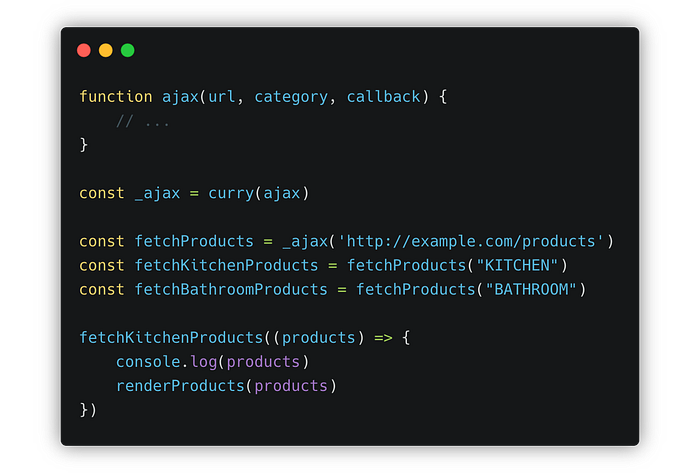700x473 pixels.
Task: Click the category parameter
Action: 291,97
